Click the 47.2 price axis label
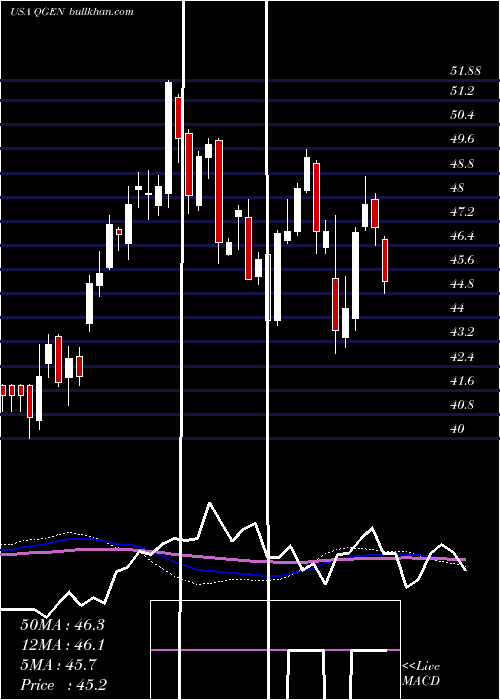The height and width of the screenshot is (700, 500). point(462,212)
